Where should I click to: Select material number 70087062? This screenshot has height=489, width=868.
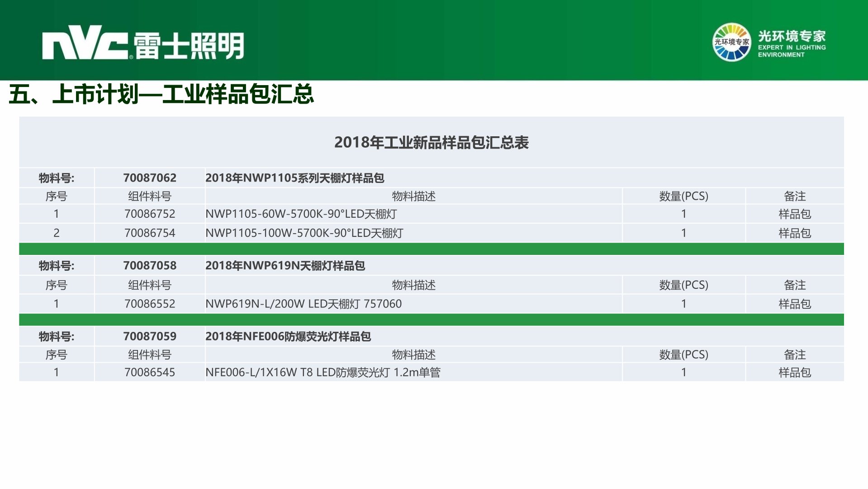coord(150,178)
